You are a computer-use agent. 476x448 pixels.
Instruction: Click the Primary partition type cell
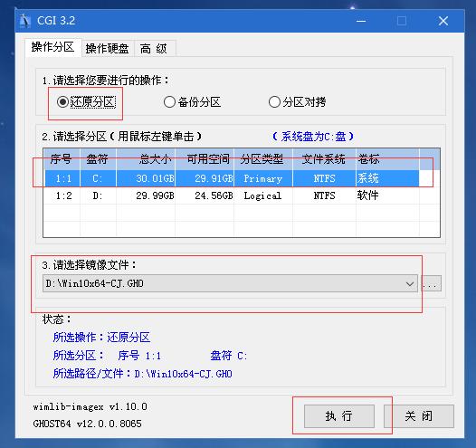263,178
